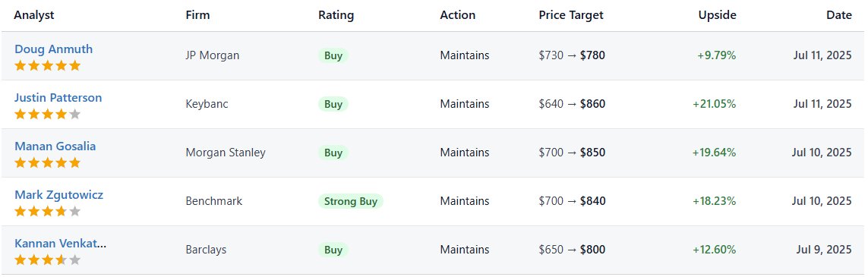Sort by Price Target column header
Image resolution: width=868 pixels, height=277 pixels.
coord(571,15)
